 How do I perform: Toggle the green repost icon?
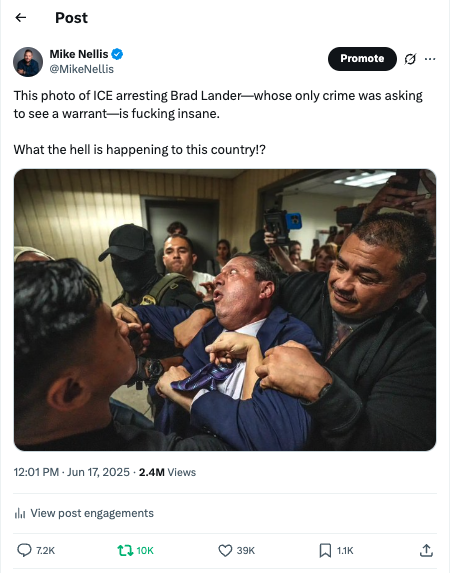click(x=125, y=550)
